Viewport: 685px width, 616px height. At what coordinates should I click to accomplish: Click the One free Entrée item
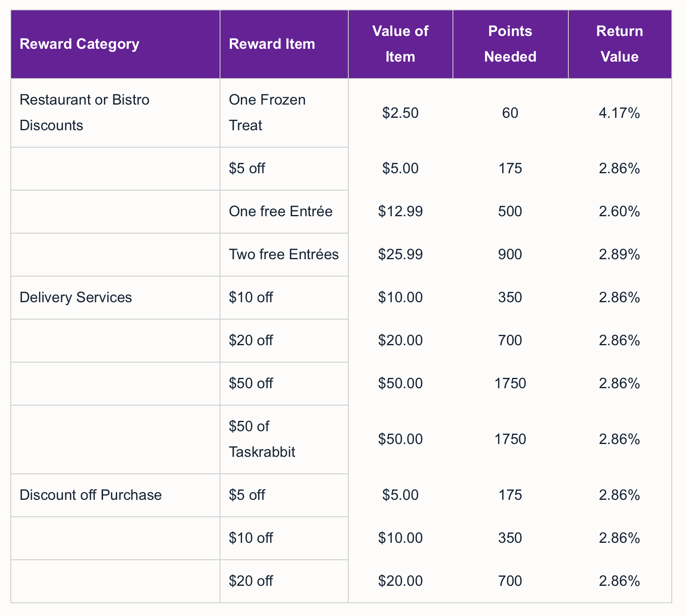coord(280,211)
